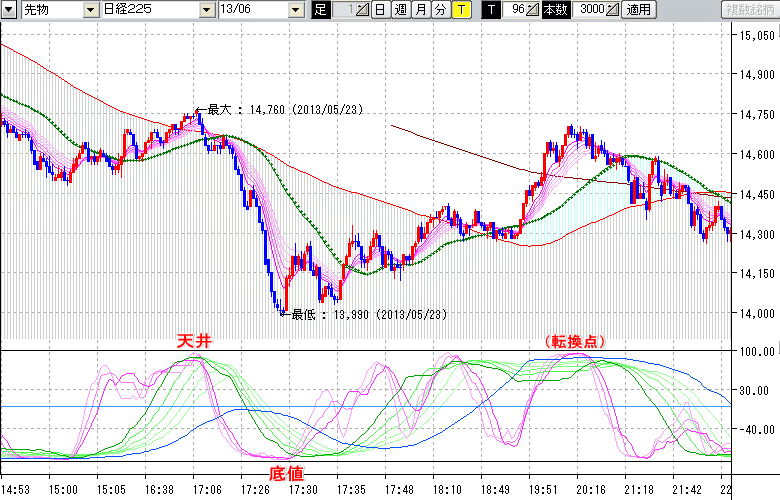Click the 複数銘柄 button
The width and height of the screenshot is (780, 500).
point(749,10)
